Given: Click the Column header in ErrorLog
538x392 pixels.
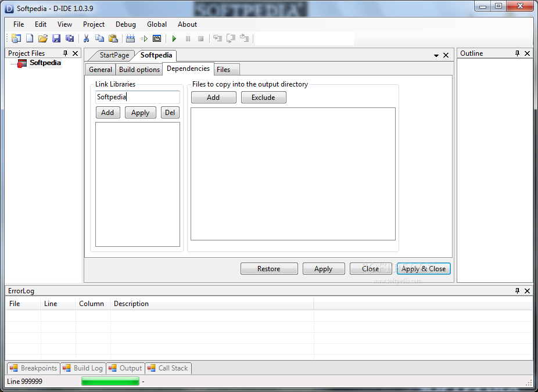Looking at the screenshot, I should point(92,304).
